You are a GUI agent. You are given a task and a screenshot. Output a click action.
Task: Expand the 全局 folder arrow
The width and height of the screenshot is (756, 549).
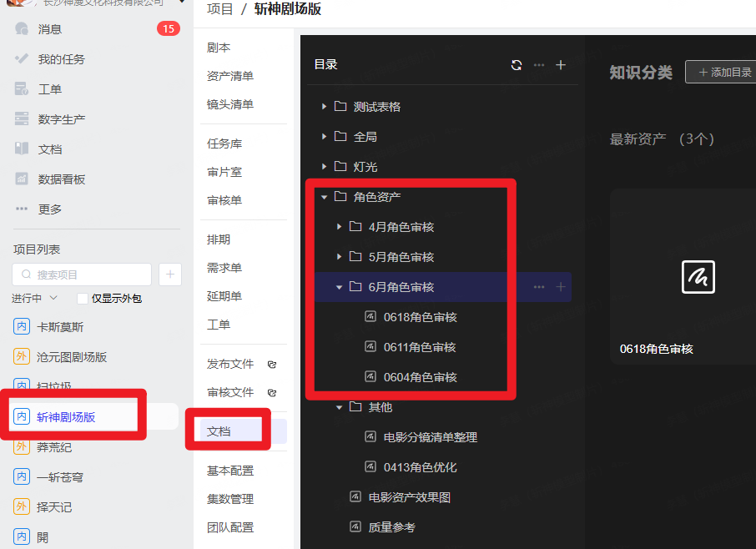[x=324, y=137]
